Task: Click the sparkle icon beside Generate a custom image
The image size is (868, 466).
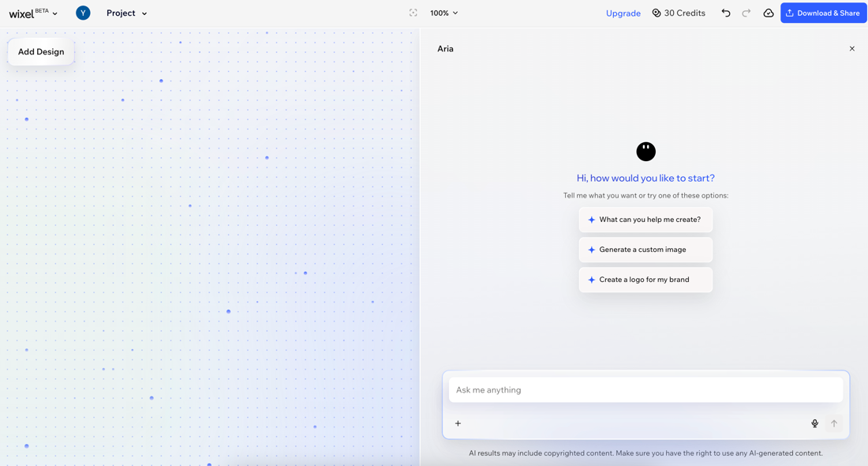Action: pos(591,250)
